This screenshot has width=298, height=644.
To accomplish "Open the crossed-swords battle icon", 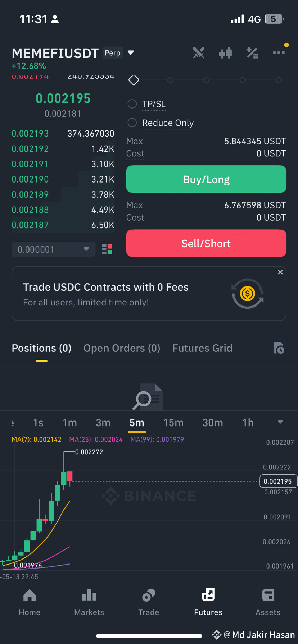I will [x=198, y=53].
